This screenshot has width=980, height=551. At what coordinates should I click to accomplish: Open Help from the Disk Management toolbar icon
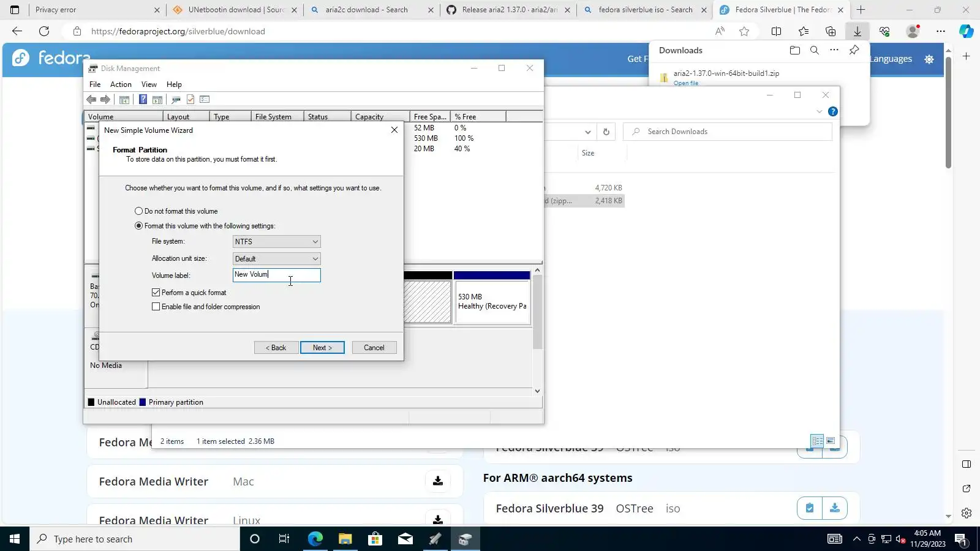143,99
